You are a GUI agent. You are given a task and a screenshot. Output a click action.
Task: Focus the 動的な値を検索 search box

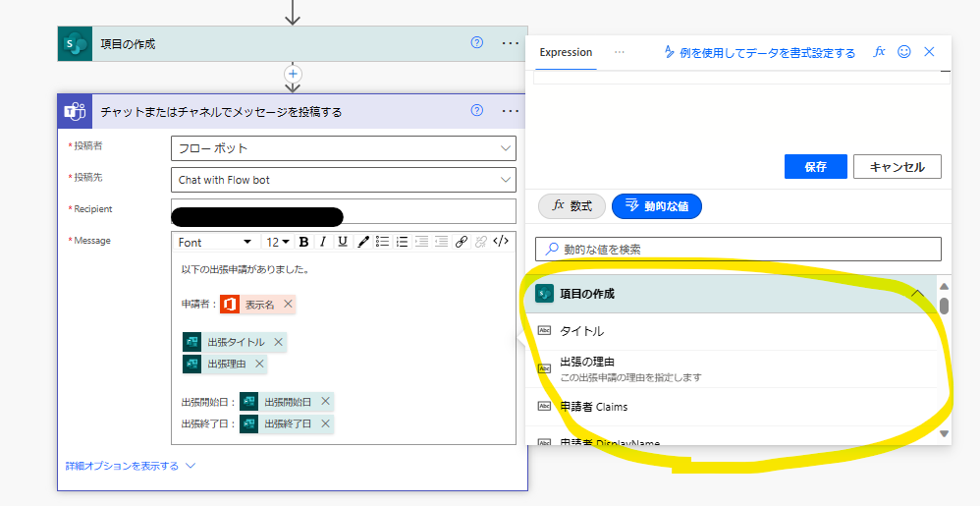point(738,249)
